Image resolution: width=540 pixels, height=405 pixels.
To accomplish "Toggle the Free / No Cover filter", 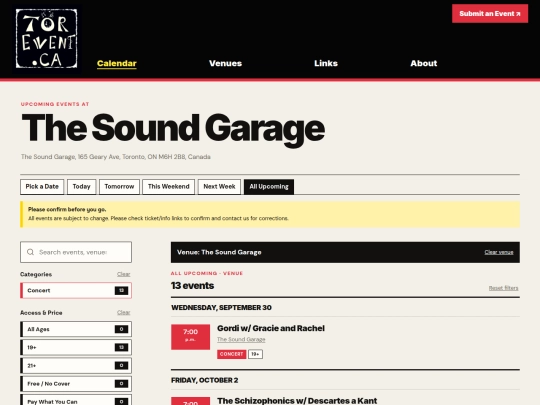I will coord(76,384).
